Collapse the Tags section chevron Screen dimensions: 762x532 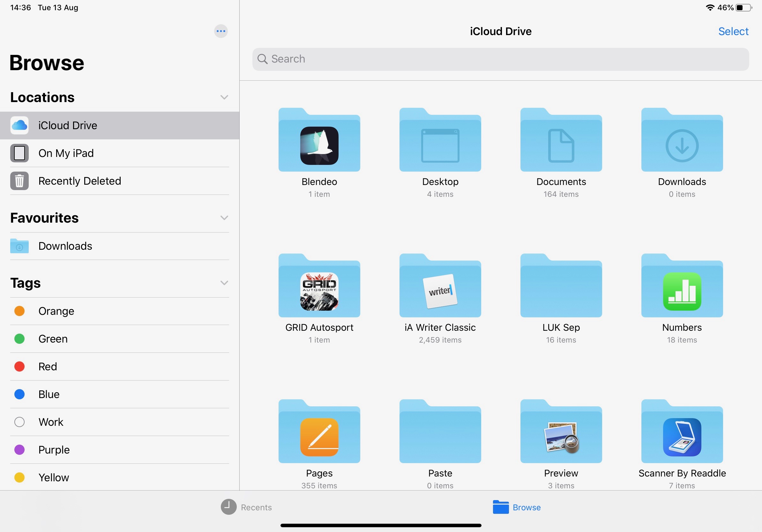pos(224,283)
